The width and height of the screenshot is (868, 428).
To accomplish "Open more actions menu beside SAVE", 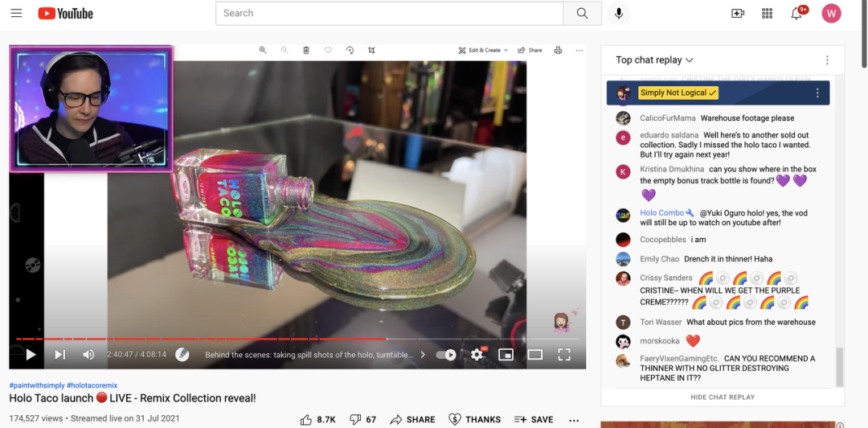I will click(573, 420).
